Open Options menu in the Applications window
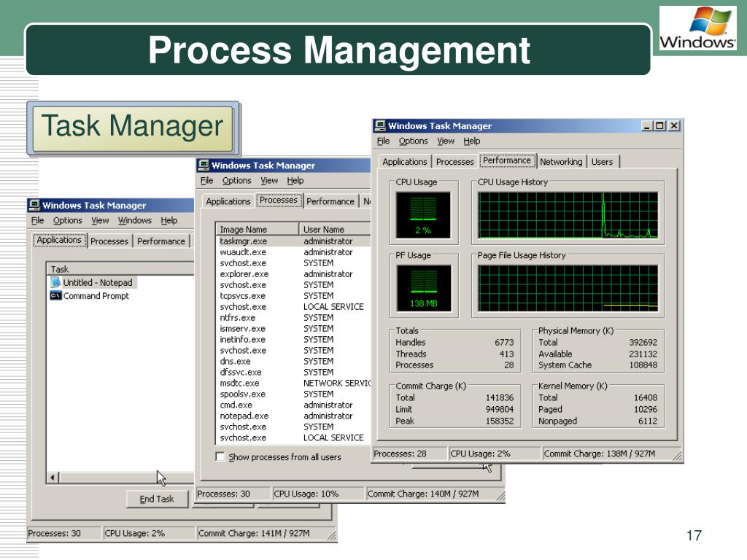Image resolution: width=747 pixels, height=560 pixels. click(x=67, y=220)
